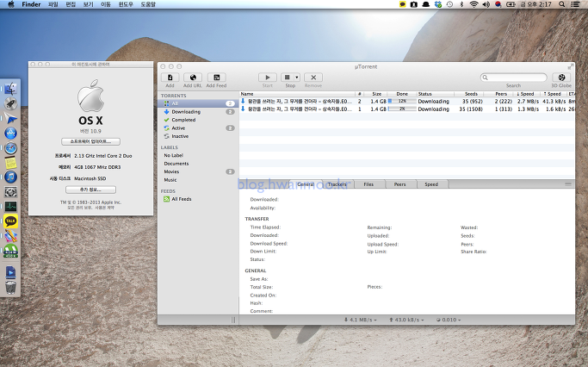Open Stickies notes icon in Dock
This screenshot has width=588, height=367.
(x=10, y=163)
